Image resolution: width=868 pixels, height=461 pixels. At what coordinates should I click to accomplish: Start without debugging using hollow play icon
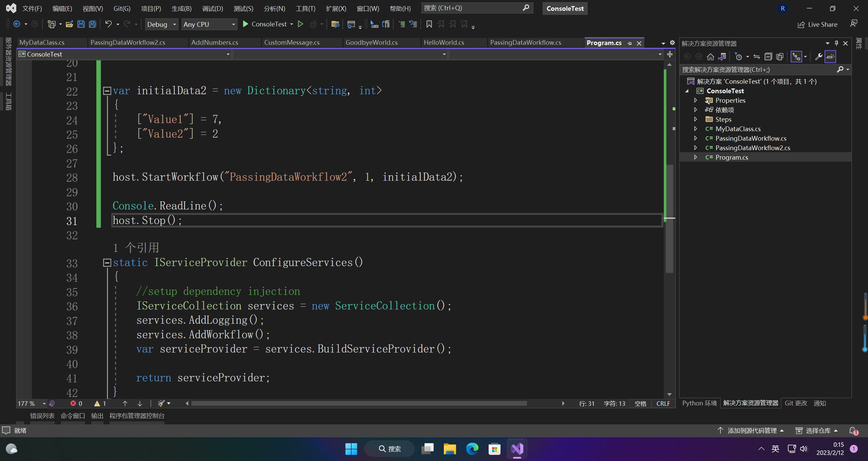click(x=300, y=24)
